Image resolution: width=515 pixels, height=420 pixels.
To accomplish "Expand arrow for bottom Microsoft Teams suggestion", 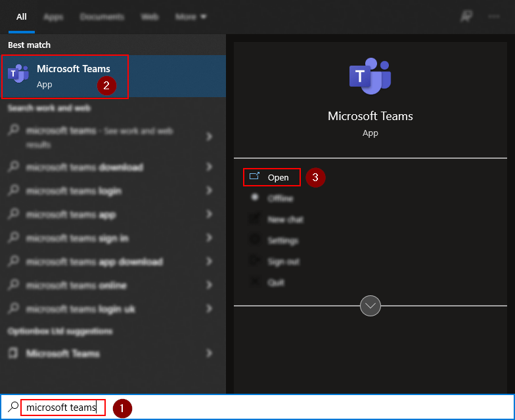I will coord(209,353).
